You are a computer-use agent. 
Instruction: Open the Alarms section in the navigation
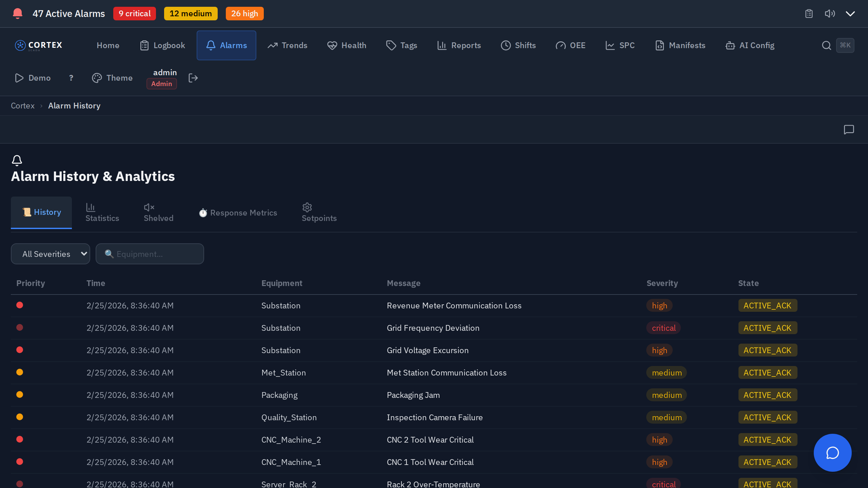[226, 45]
